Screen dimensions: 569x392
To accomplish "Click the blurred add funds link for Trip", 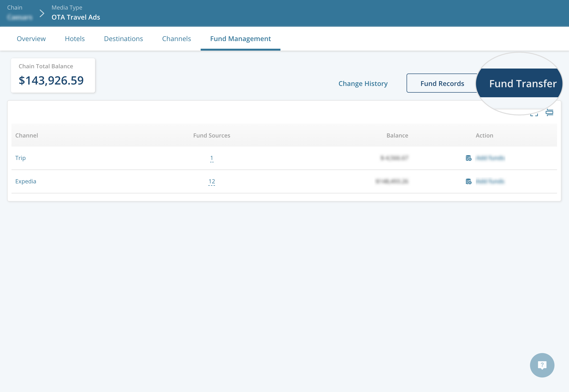I will (490, 158).
